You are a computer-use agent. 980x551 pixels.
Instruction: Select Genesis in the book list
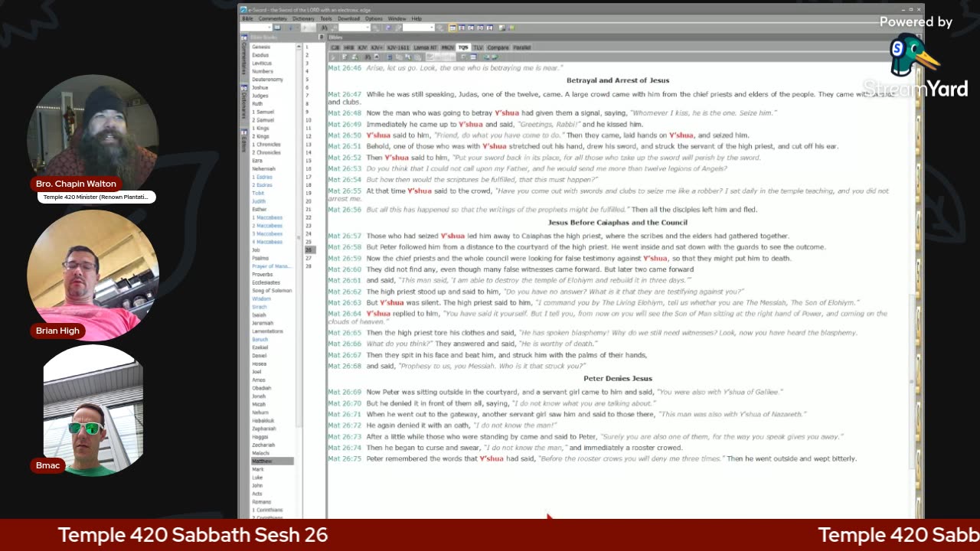261,47
